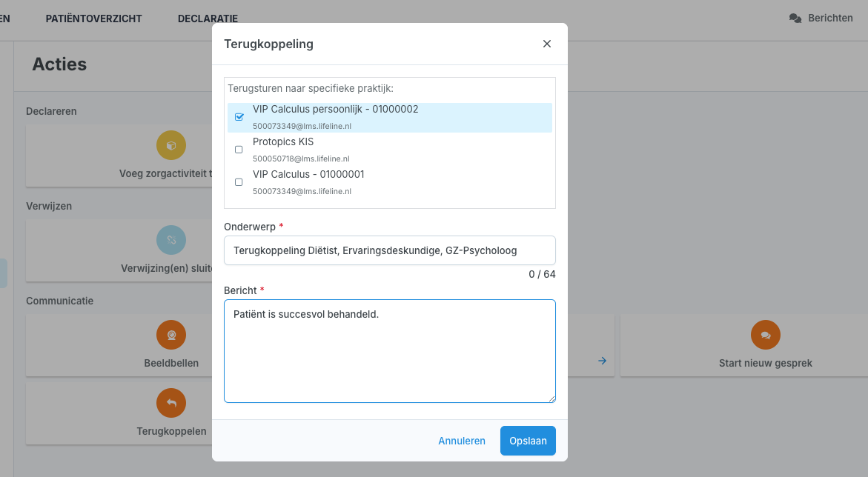Open the Patiëntoverzicht menu tab
The image size is (868, 477).
[93, 19]
